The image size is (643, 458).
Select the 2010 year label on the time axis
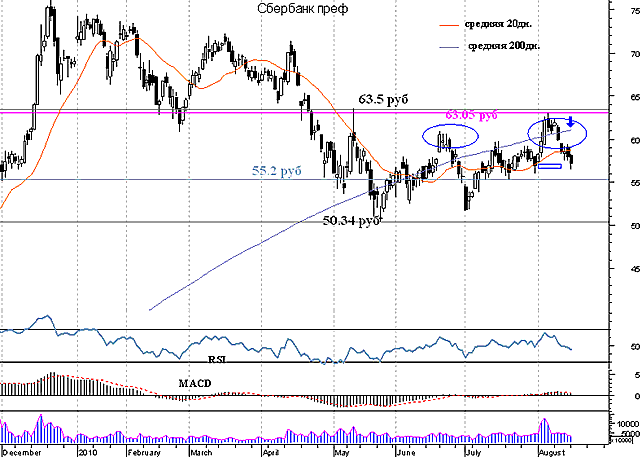click(x=88, y=453)
